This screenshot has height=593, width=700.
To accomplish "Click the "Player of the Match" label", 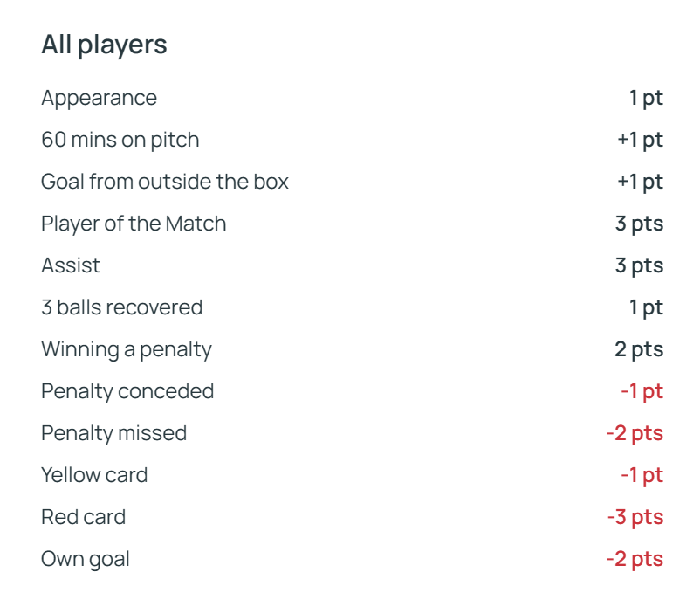I will pyautogui.click(x=134, y=224).
